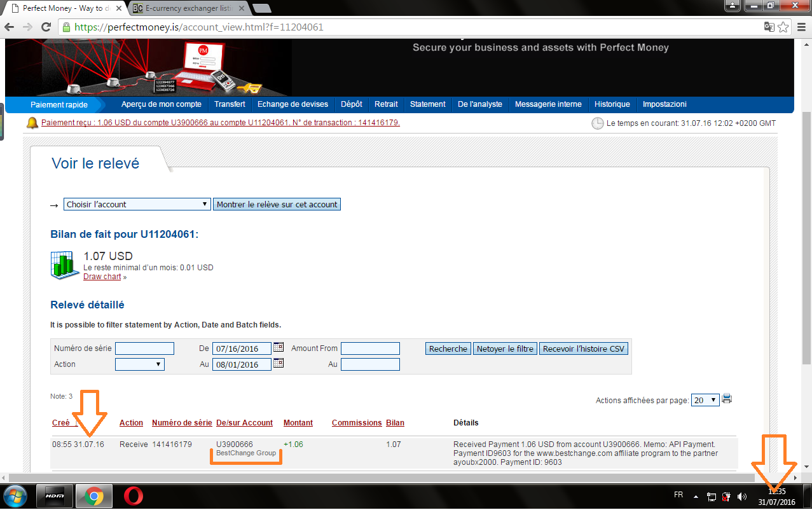Image resolution: width=812 pixels, height=510 pixels.
Task: Click the Numéro de série input field
Action: click(x=144, y=348)
